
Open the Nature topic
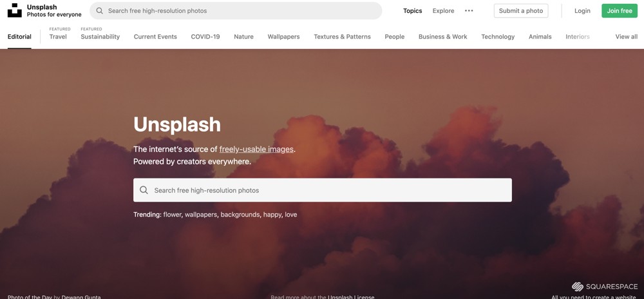click(x=243, y=37)
